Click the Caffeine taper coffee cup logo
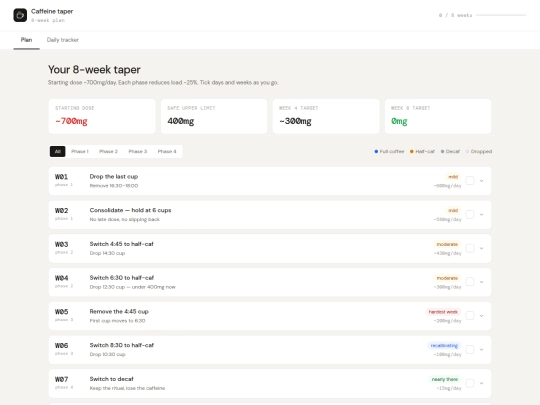540x405 pixels. [20, 15]
